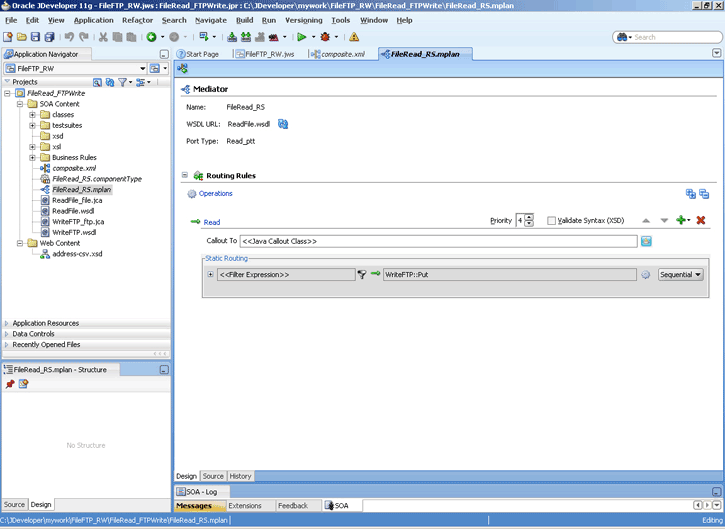This screenshot has width=725, height=529.
Task: Open the Feedback log tab
Action: (293, 506)
